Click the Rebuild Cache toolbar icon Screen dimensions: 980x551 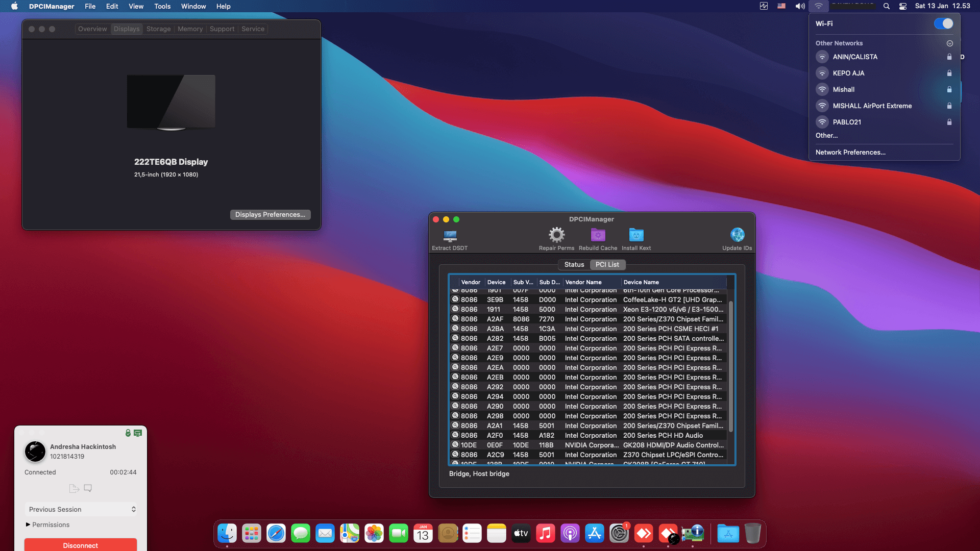click(x=598, y=235)
